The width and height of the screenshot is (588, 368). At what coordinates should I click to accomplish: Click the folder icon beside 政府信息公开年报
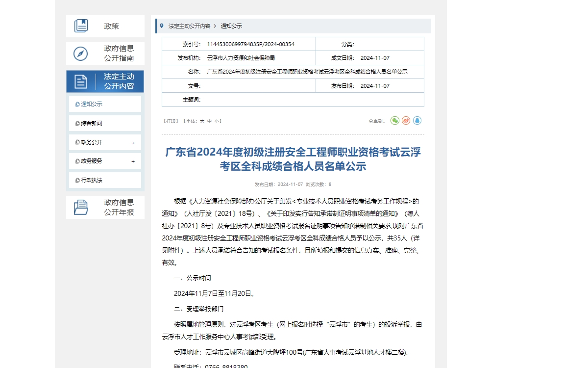(81, 207)
